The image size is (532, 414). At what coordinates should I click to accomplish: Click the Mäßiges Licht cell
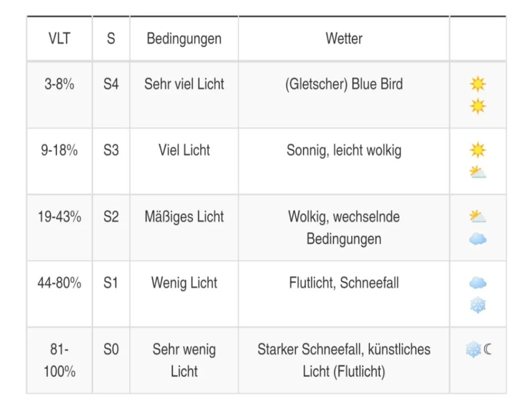[x=184, y=228]
